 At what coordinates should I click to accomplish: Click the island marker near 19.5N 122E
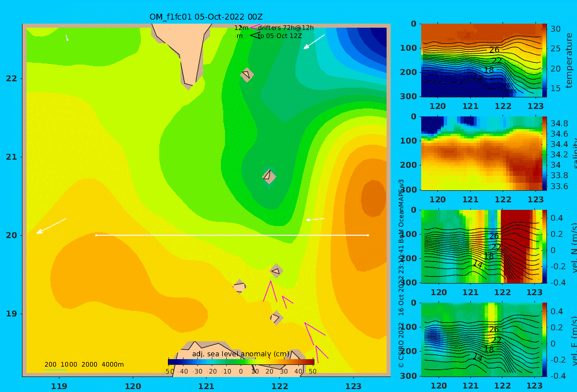[276, 272]
